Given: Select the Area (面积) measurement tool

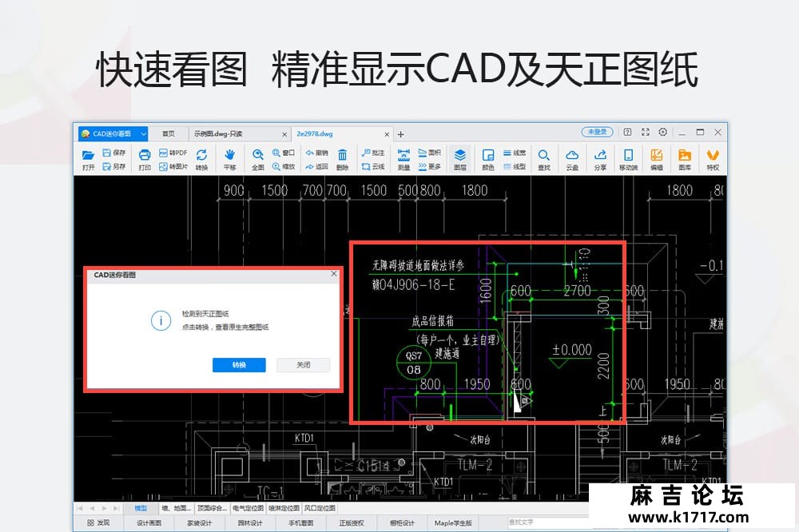Looking at the screenshot, I should [x=430, y=153].
